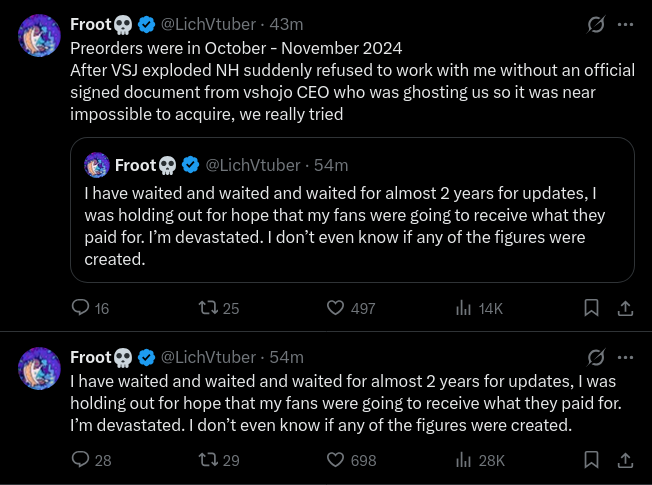Open more options on bottom tweet

coord(625,357)
